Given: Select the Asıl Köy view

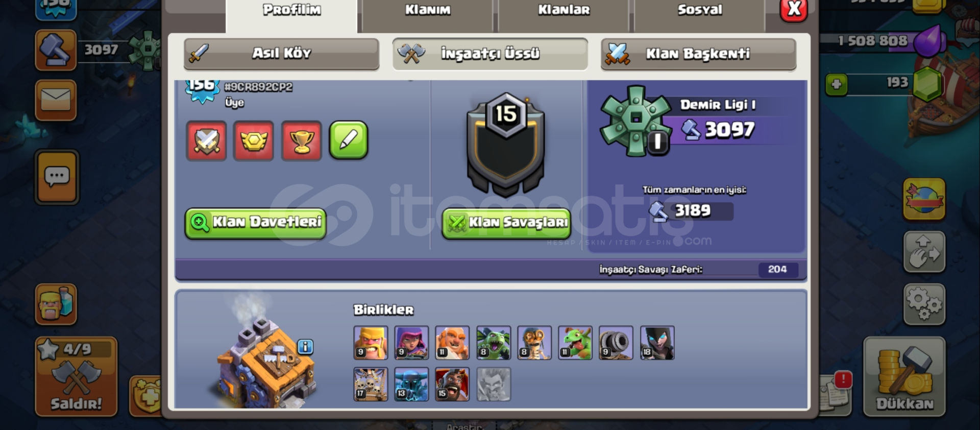Looking at the screenshot, I should click(x=281, y=54).
